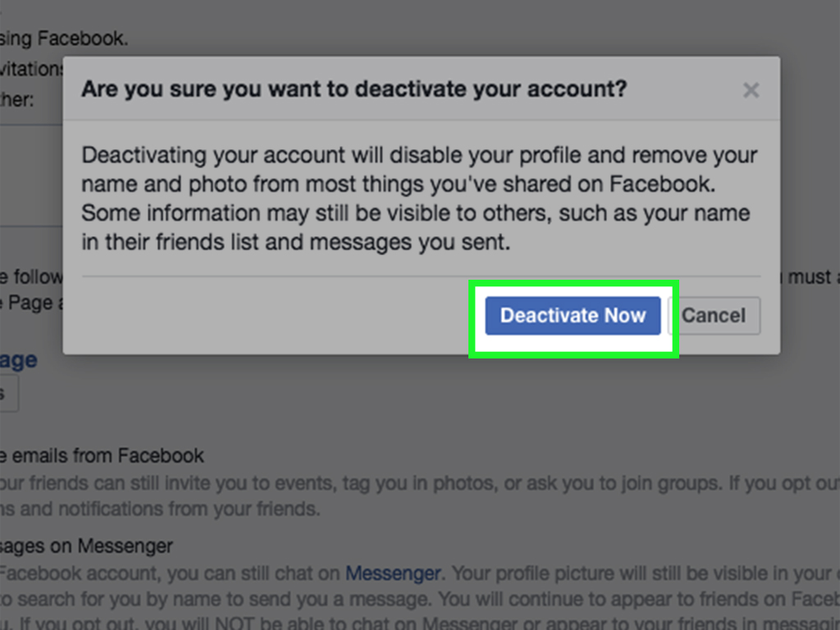The image size is (840, 630).
Task: Click the Messenger hyperlink in the body text
Action: 392,573
